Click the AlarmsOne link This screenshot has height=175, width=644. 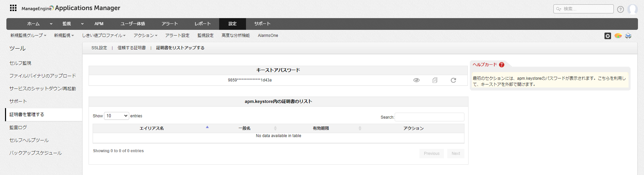point(268,36)
